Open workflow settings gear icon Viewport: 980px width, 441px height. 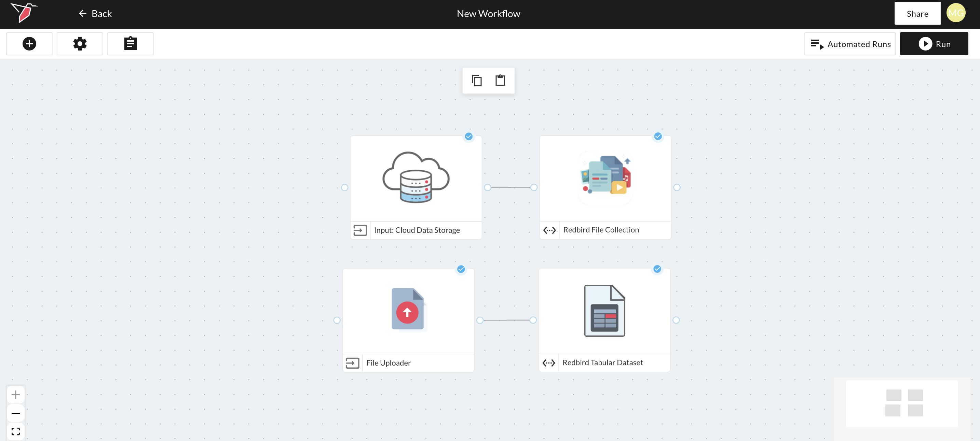(x=80, y=44)
